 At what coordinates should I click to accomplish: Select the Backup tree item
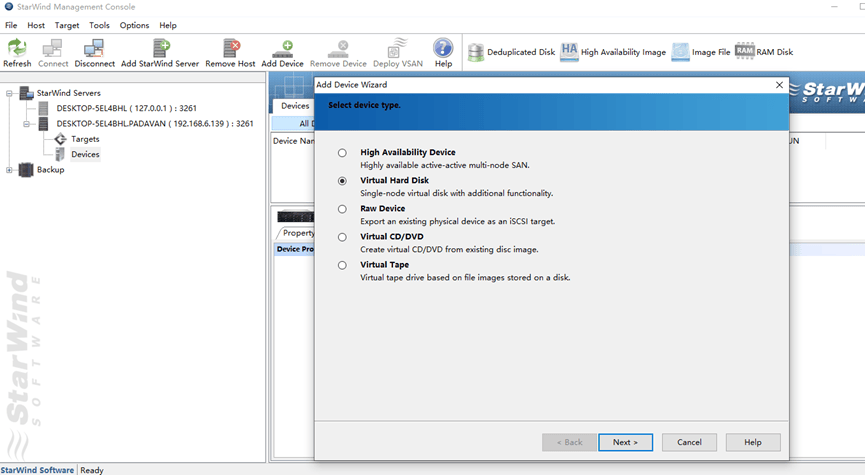(50, 170)
